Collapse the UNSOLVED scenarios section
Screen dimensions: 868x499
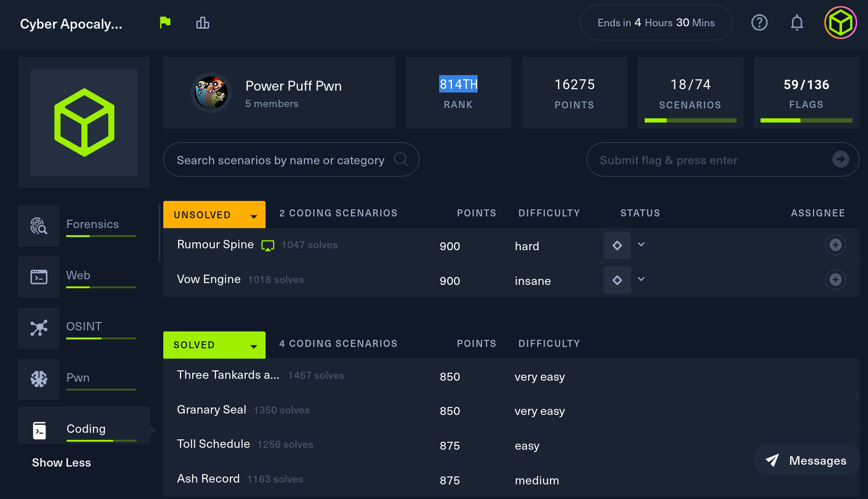point(214,215)
